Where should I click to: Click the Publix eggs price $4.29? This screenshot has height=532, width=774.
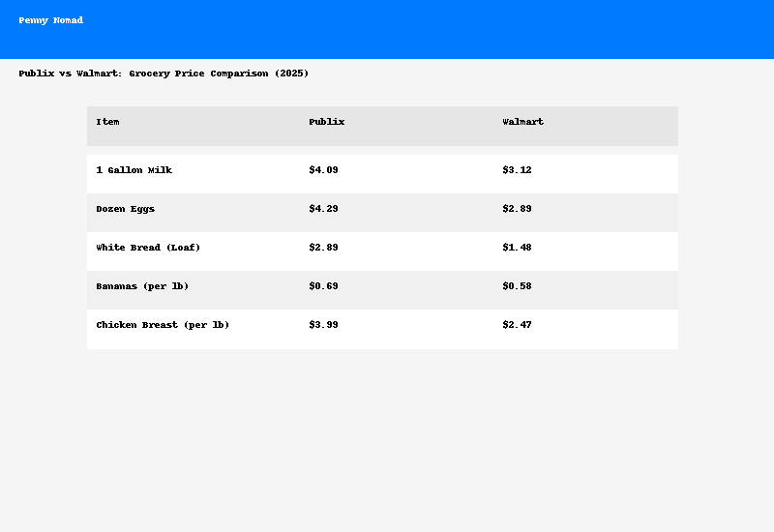323,209
